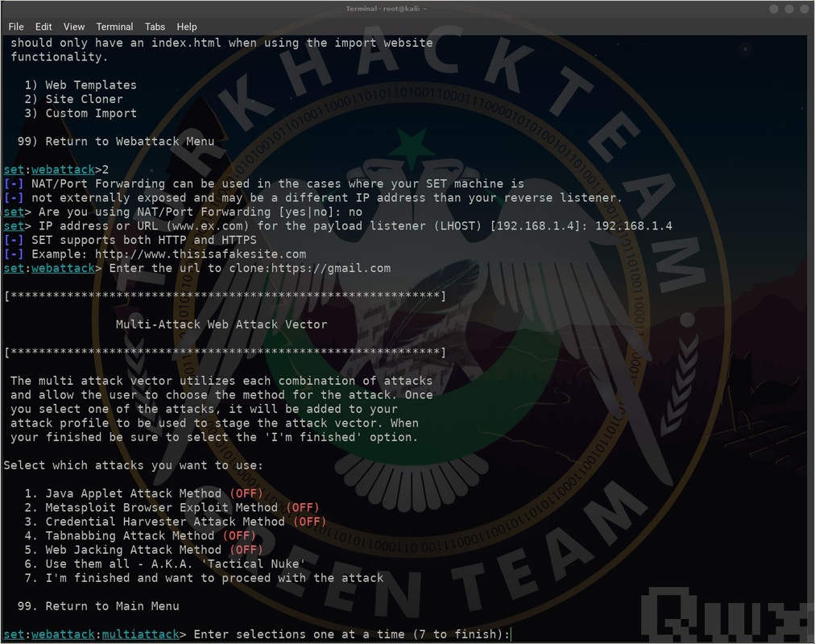Click the multiattack prompt input cursor

(x=511, y=634)
